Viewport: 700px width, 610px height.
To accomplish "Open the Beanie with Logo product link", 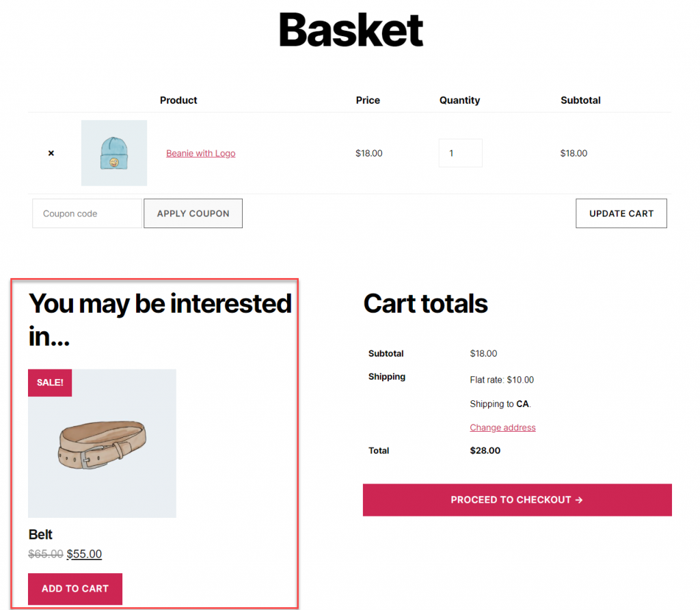I will point(200,153).
